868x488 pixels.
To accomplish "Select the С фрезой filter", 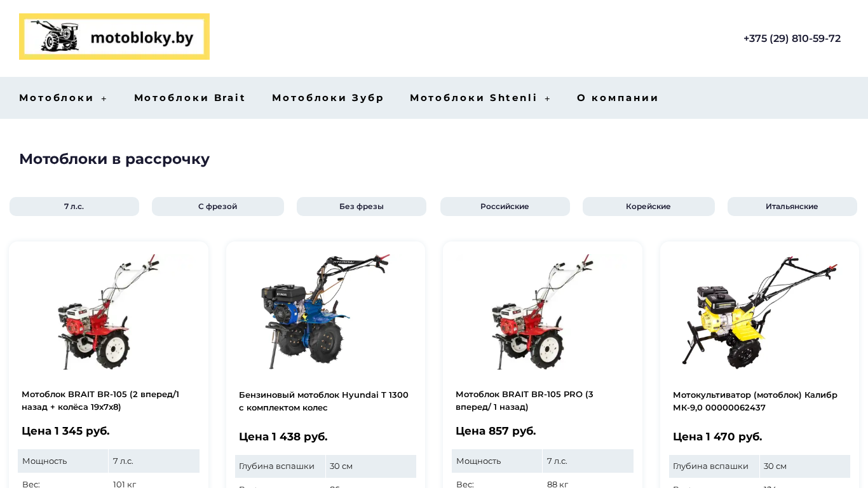I will pyautogui.click(x=218, y=207).
